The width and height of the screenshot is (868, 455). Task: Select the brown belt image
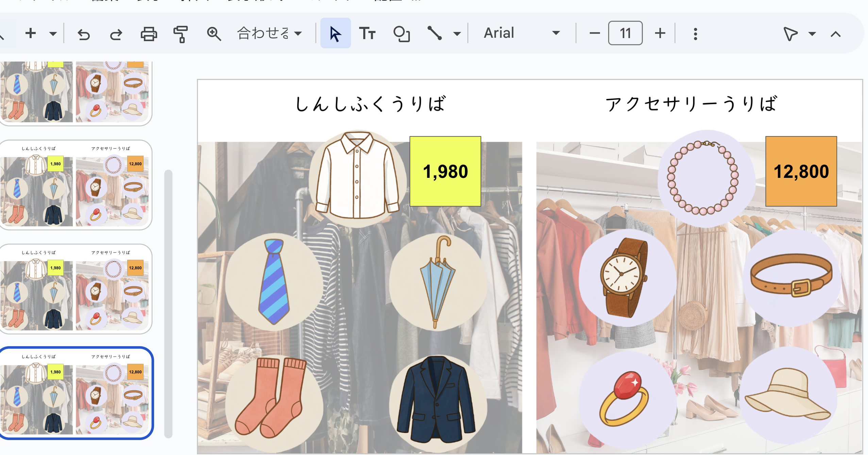point(792,278)
